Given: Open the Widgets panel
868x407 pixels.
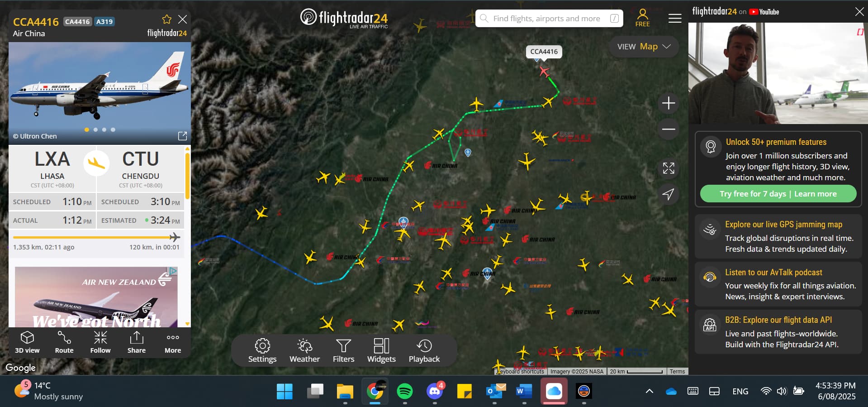Looking at the screenshot, I should pyautogui.click(x=381, y=351).
